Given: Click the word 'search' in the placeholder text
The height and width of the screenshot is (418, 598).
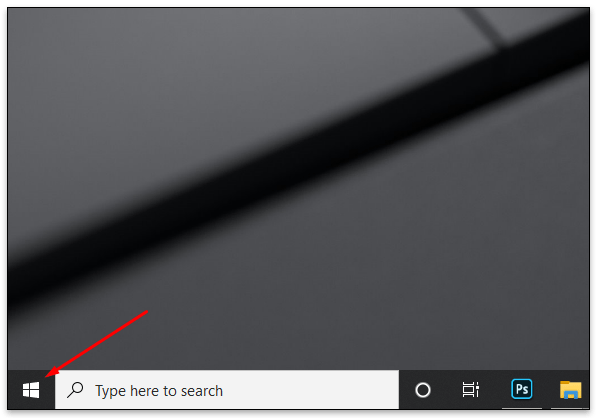Looking at the screenshot, I should pyautogui.click(x=202, y=391).
